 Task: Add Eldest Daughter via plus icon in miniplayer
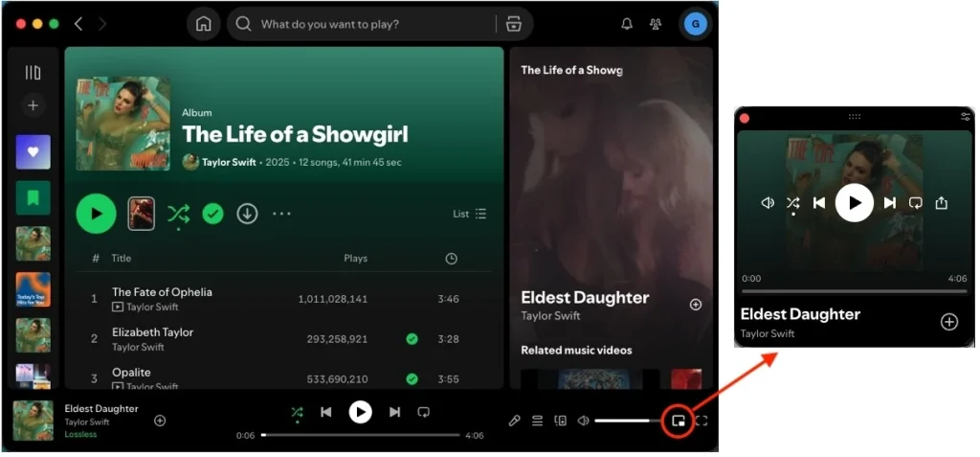point(948,322)
